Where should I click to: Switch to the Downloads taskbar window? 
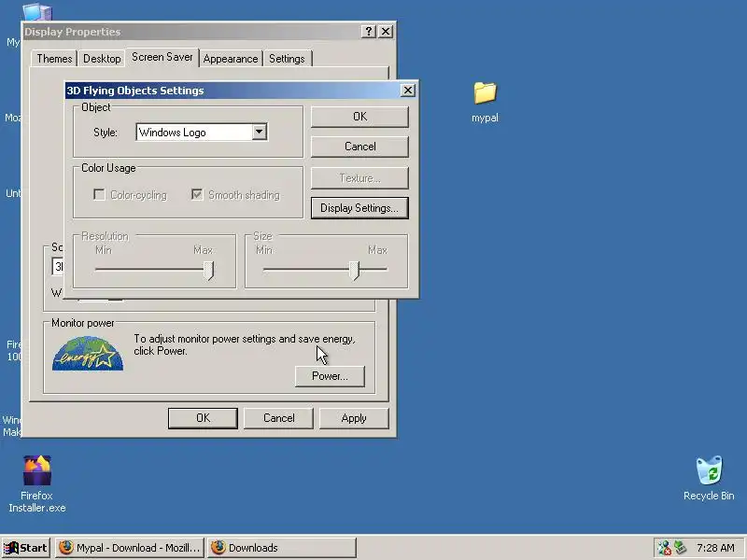point(282,548)
